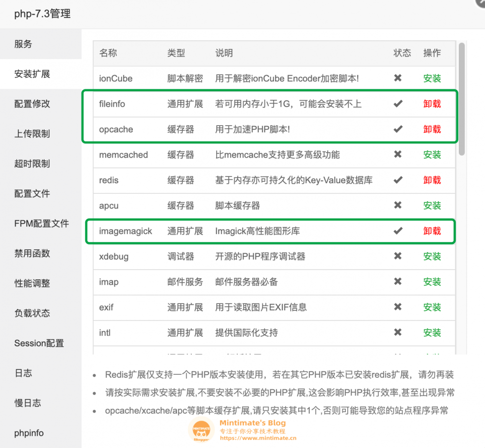The image size is (485, 448).
Task: Click the 名称 column header
Action: (x=108, y=53)
